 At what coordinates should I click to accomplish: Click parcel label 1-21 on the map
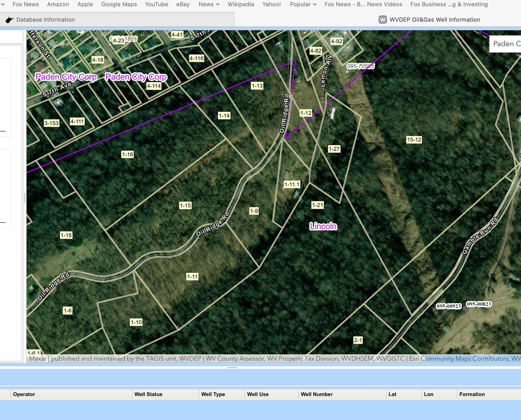(x=317, y=205)
